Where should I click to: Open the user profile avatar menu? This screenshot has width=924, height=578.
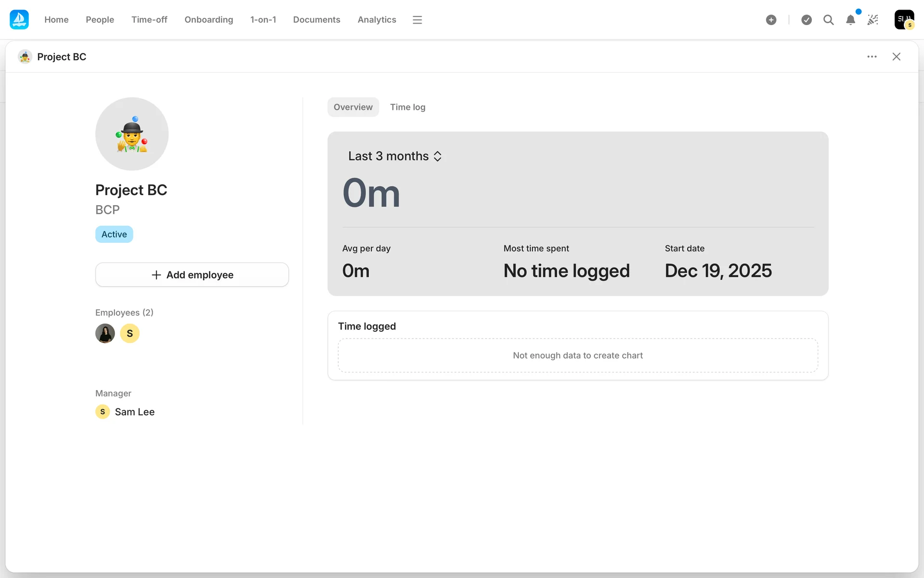(x=904, y=20)
